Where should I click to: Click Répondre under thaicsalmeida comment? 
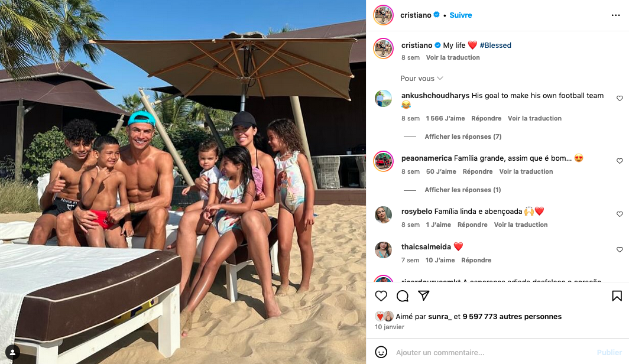(x=476, y=260)
